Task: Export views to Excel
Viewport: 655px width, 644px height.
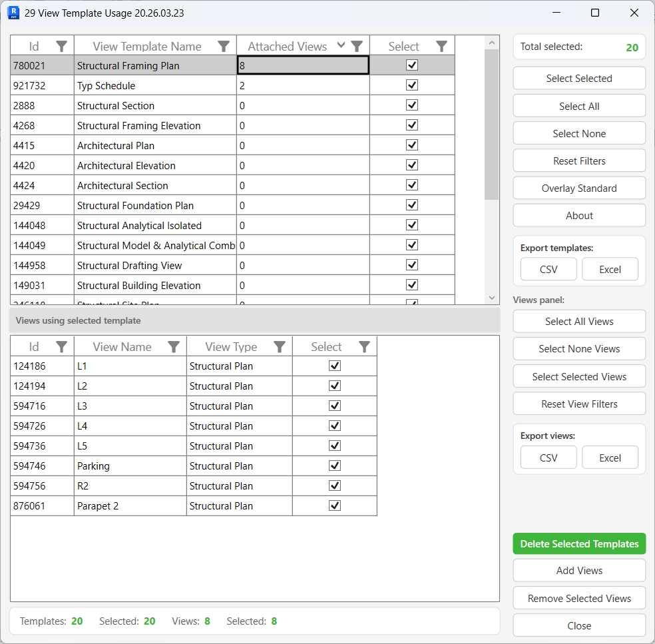Action: (x=610, y=458)
